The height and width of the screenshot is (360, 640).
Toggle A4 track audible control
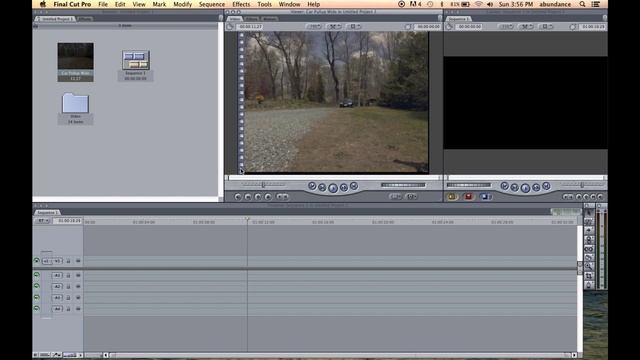[x=37, y=309]
